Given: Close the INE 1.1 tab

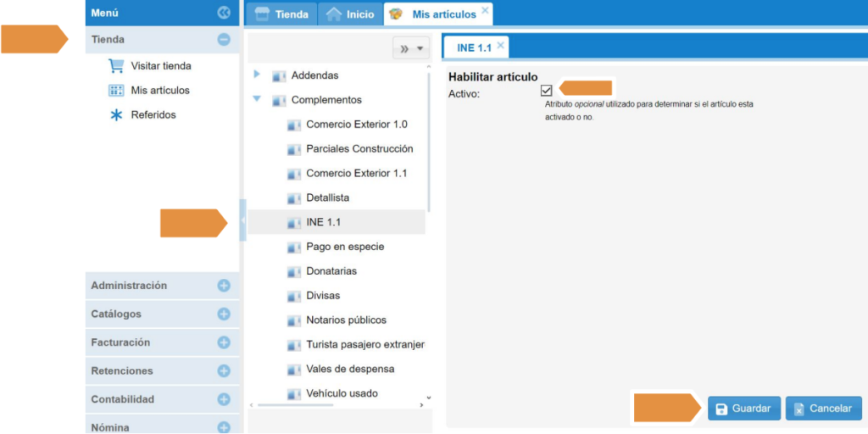Looking at the screenshot, I should (501, 45).
